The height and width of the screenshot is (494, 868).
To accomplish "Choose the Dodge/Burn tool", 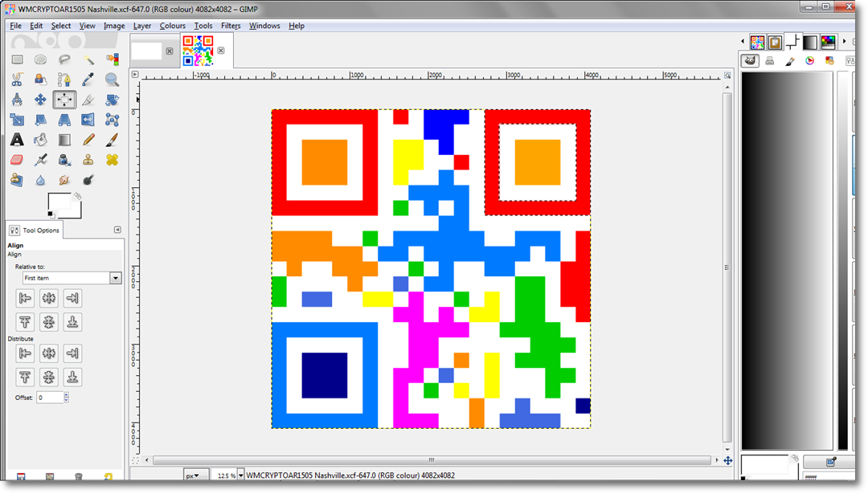I will 88,180.
